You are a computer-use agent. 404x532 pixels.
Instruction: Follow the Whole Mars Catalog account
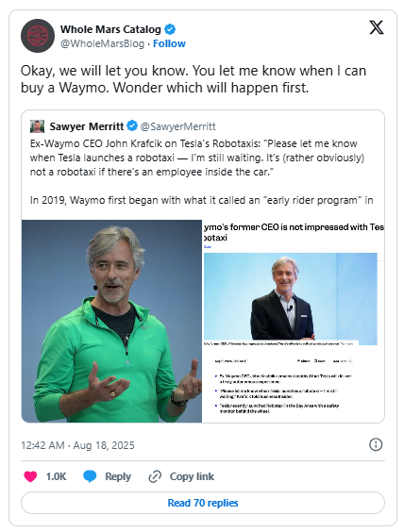click(x=169, y=43)
